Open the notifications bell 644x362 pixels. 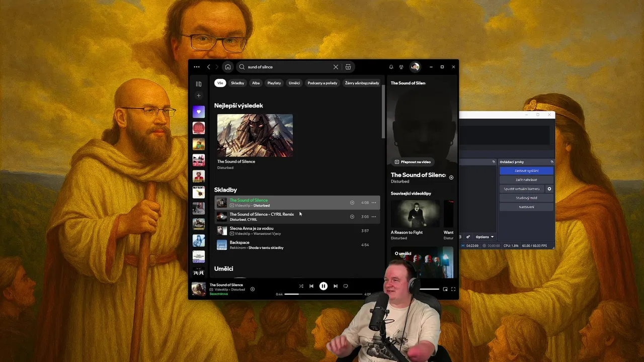point(391,67)
